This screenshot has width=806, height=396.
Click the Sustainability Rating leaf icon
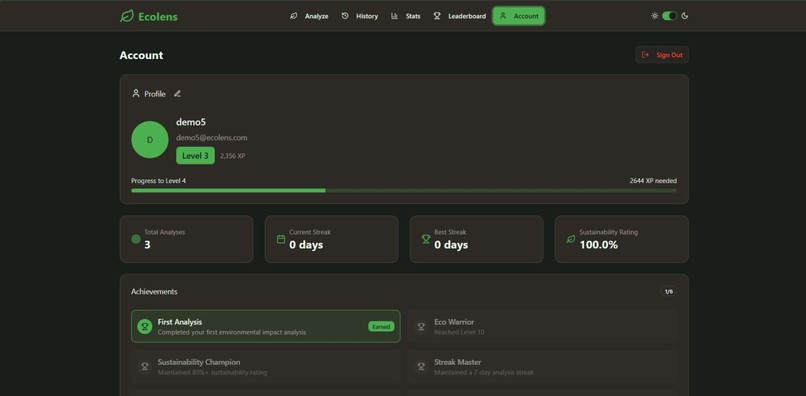[x=571, y=239]
